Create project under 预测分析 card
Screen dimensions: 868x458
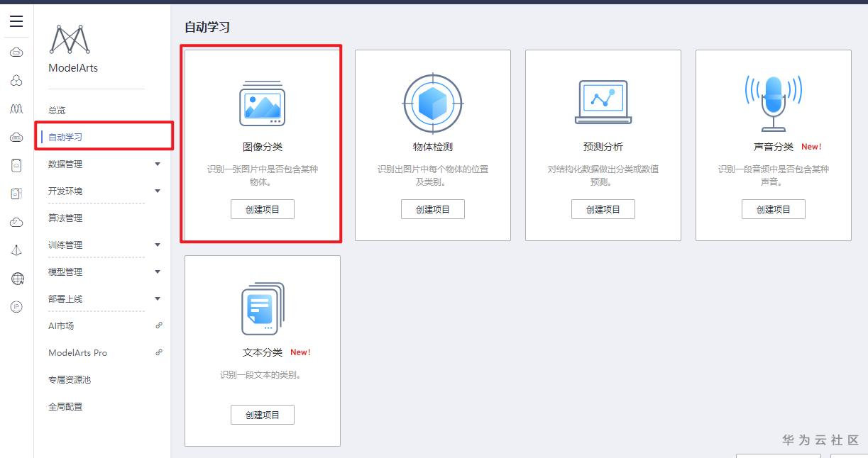(x=603, y=209)
